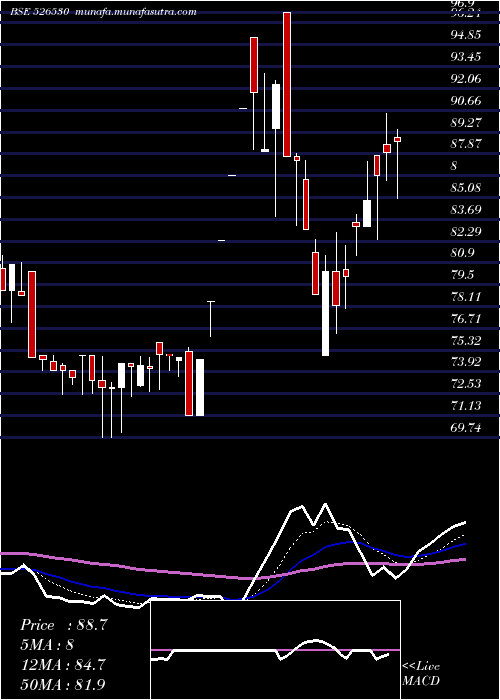Select the 89.27 axis value

[466, 122]
